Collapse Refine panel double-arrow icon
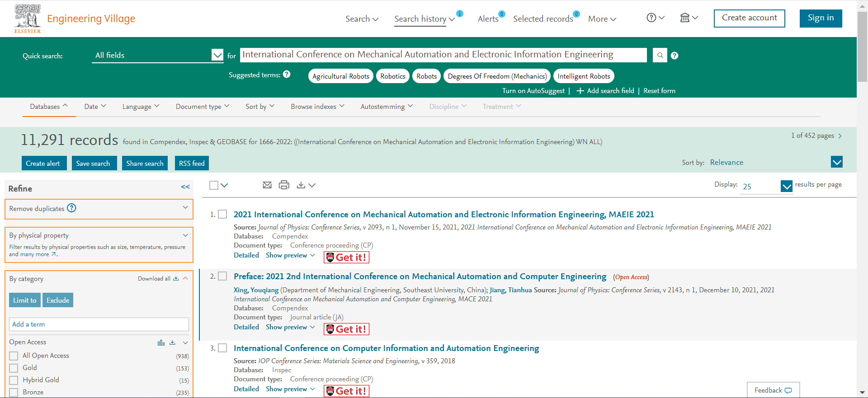 tap(185, 187)
